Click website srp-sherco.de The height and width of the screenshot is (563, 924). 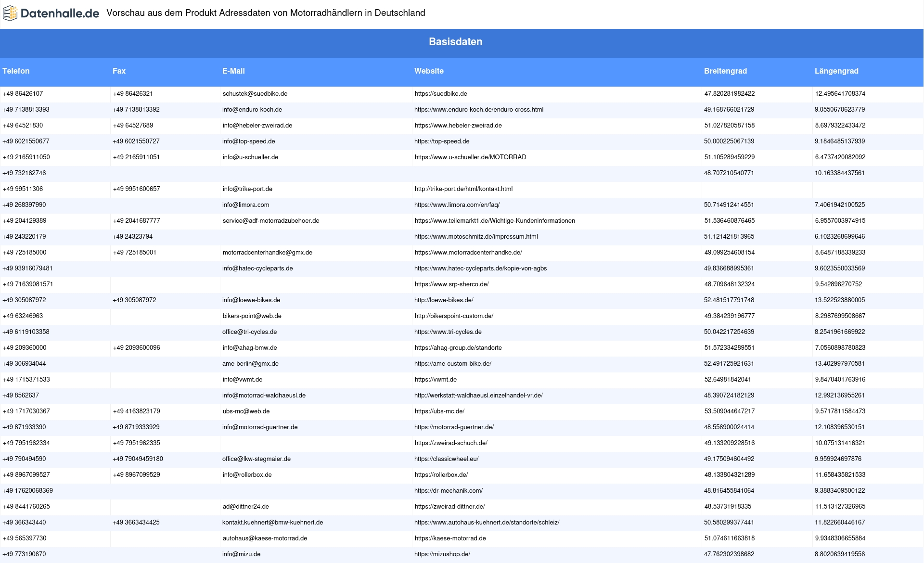tap(451, 284)
